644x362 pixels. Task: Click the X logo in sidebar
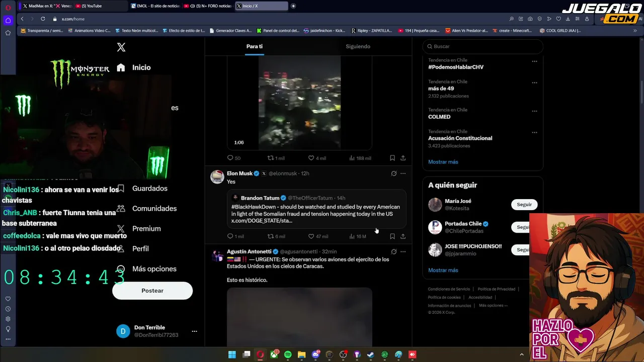pyautogui.click(x=121, y=47)
